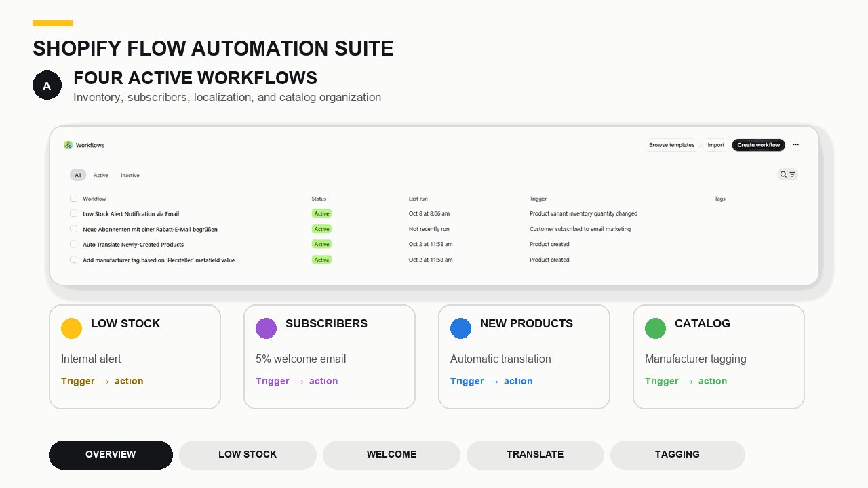This screenshot has width=868, height=488.
Task: Click the Shopify Flow Workflows logo icon
Action: click(x=68, y=145)
